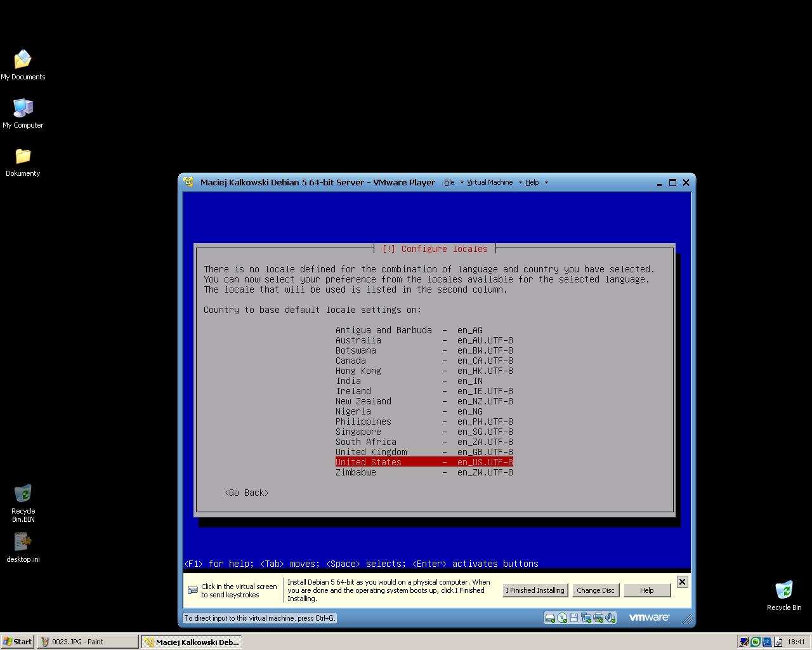The width and height of the screenshot is (812, 650).
Task: Click the Configure locales dialog title
Action: 435,249
